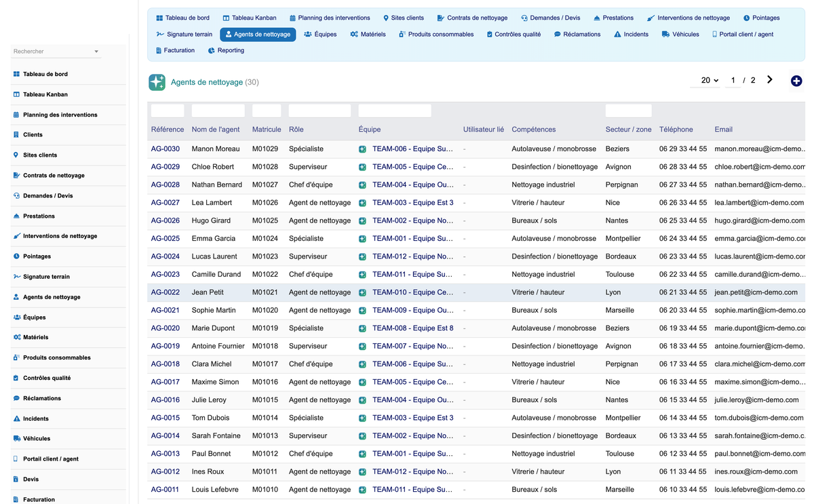This screenshot has width=814, height=504.
Task: Click the Tableau de bord sidebar icon
Action: [16, 74]
